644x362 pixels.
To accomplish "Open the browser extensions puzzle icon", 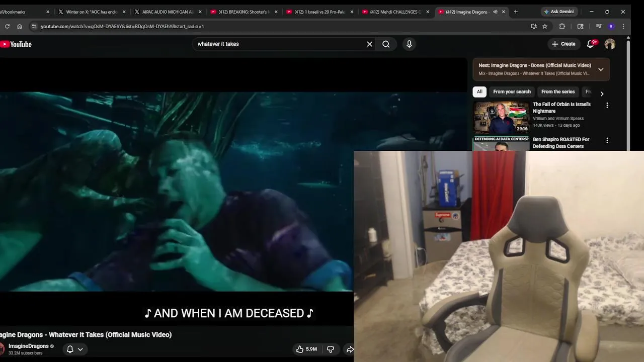I will pos(562,26).
